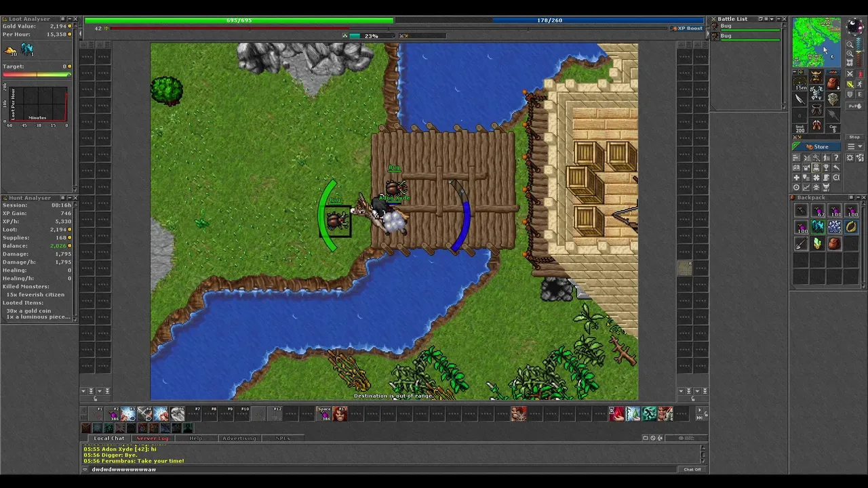Viewport: 868px width, 488px height.
Task: Click the chat message input field
Action: (383, 469)
